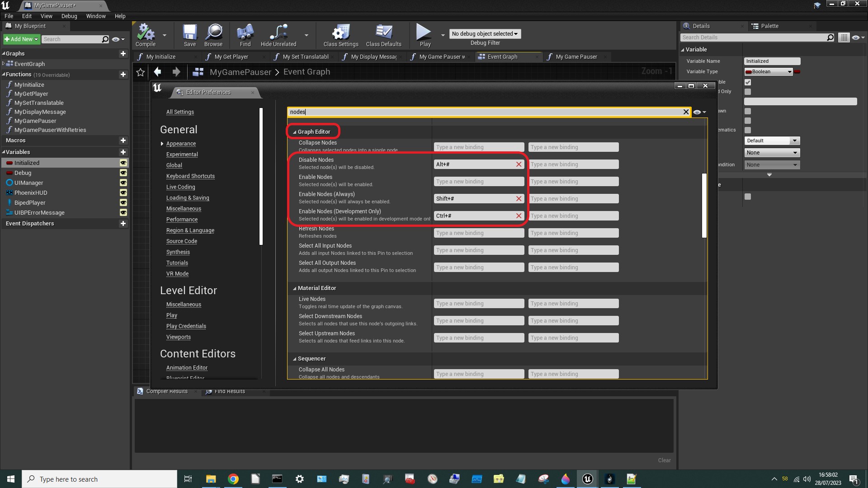The height and width of the screenshot is (488, 868).
Task: Click the Play button in toolbar
Action: point(425,35)
